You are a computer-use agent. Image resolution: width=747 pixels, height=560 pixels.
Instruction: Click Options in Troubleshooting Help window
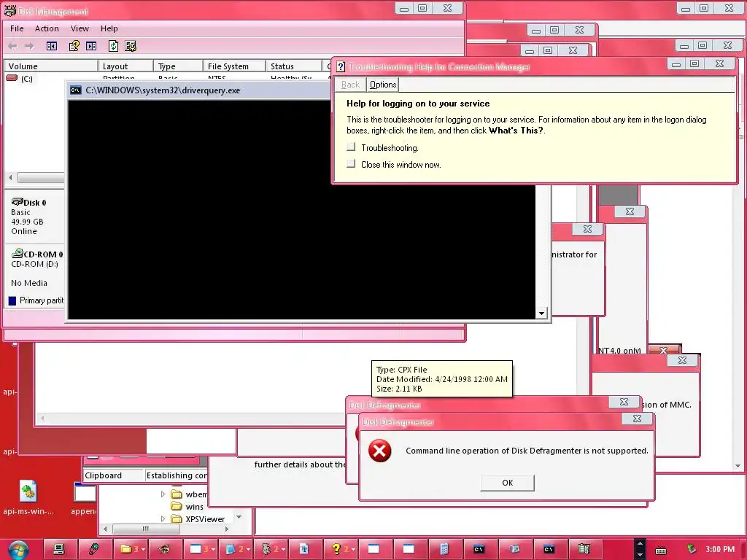383,85
